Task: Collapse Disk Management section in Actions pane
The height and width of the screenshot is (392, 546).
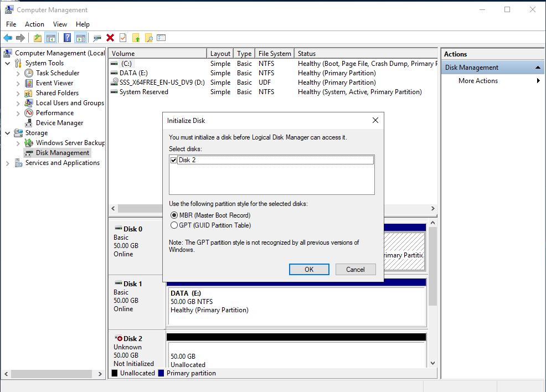Action: pos(538,68)
